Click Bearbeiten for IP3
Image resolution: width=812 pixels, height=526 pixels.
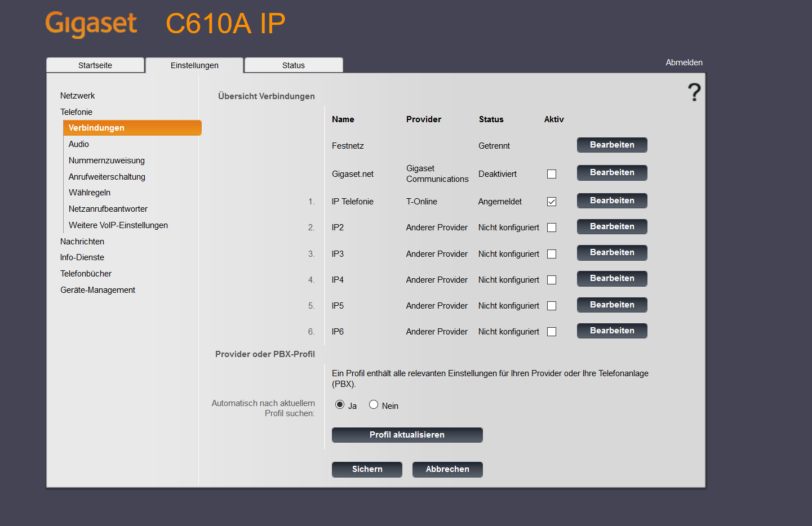612,252
